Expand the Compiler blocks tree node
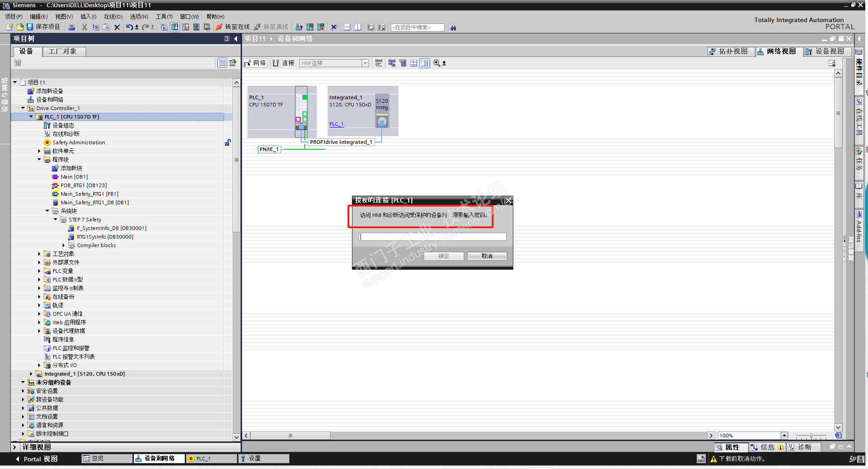 click(x=64, y=245)
